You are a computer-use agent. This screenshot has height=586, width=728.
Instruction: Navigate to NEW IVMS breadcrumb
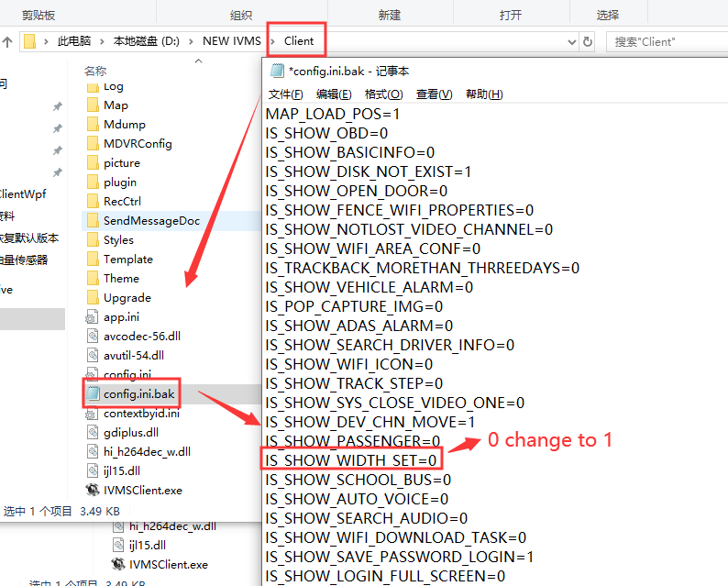pyautogui.click(x=232, y=41)
